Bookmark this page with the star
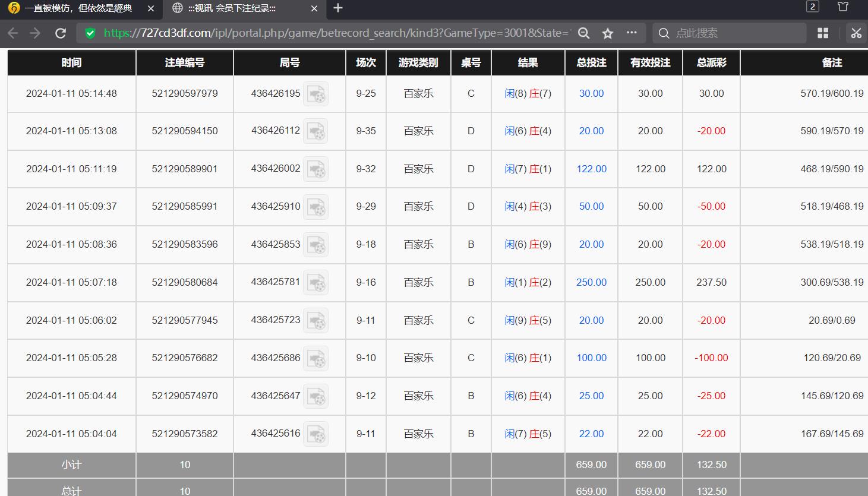This screenshot has height=496, width=868. [607, 33]
